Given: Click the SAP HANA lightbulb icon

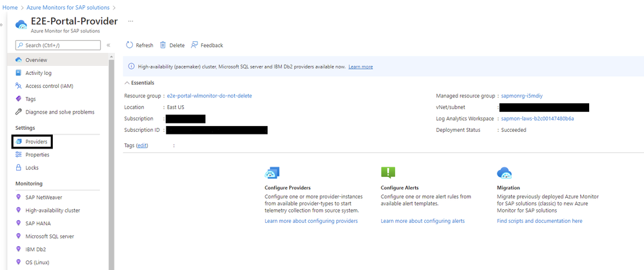Looking at the screenshot, I should coord(18,223).
